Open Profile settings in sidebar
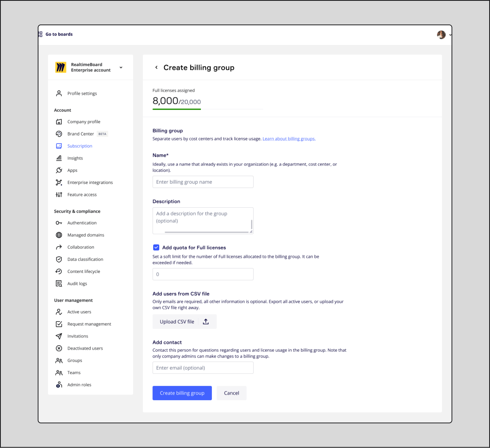This screenshot has height=448, width=490. [82, 93]
